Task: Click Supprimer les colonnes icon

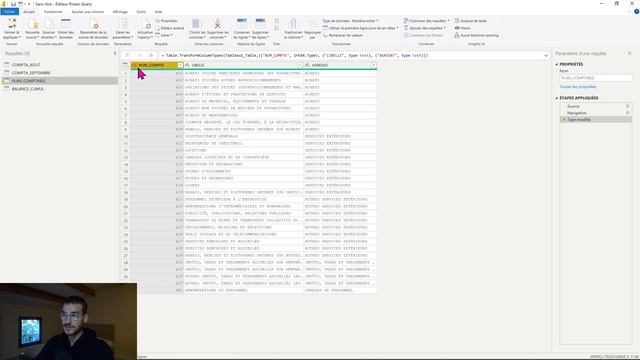Action: click(x=218, y=24)
